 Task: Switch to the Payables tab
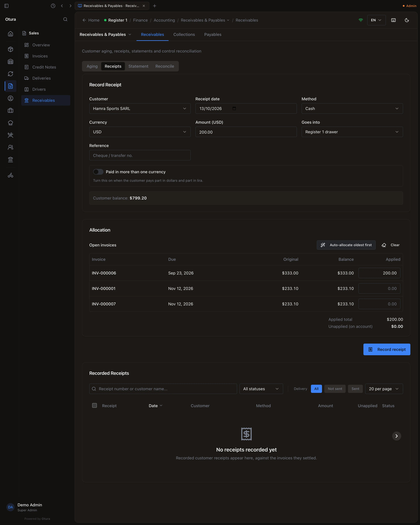(213, 35)
